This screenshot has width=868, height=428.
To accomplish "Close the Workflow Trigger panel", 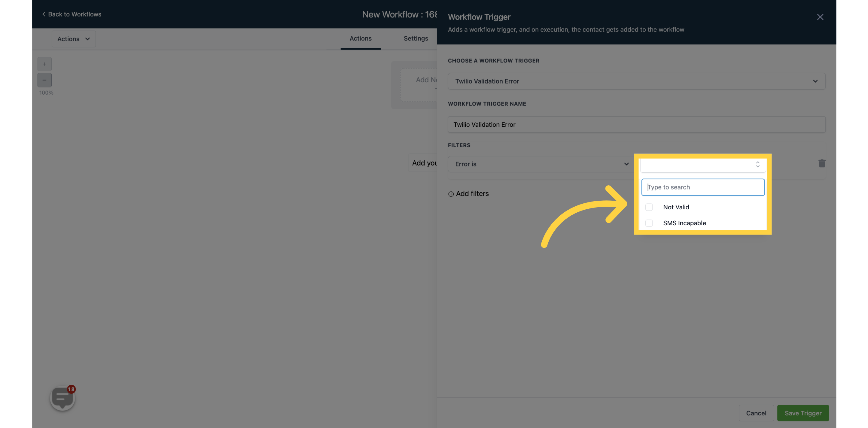I will pos(820,17).
